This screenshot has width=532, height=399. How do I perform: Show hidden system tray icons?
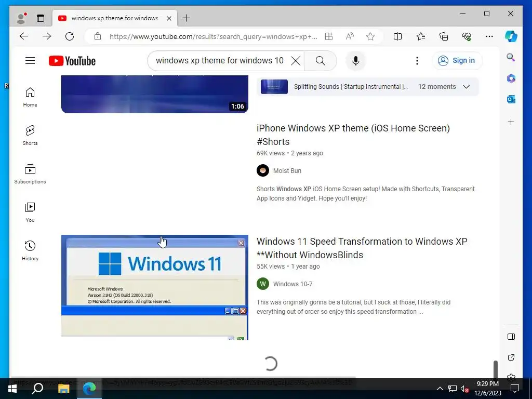(440, 389)
